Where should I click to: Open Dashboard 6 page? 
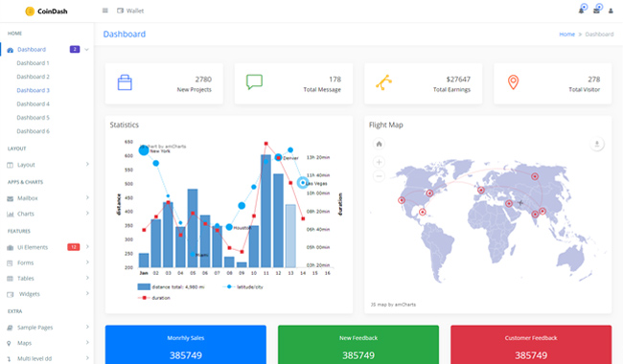coord(33,131)
